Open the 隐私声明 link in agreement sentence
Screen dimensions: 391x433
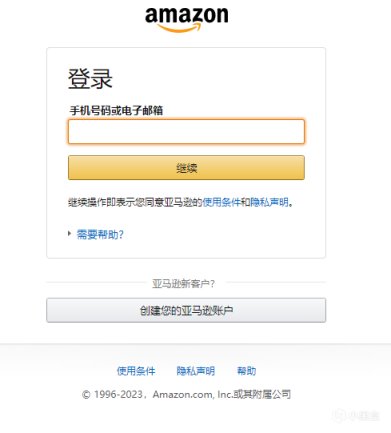click(269, 202)
